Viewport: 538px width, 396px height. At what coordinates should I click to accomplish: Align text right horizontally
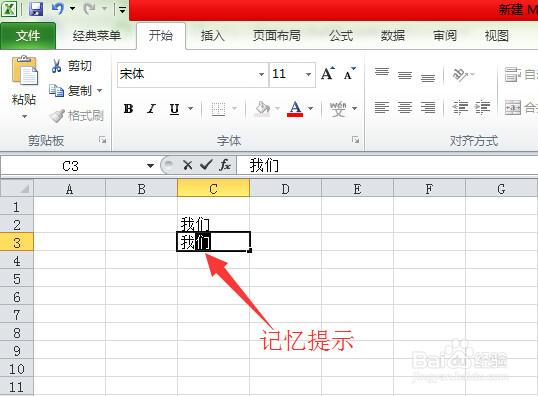(x=428, y=108)
